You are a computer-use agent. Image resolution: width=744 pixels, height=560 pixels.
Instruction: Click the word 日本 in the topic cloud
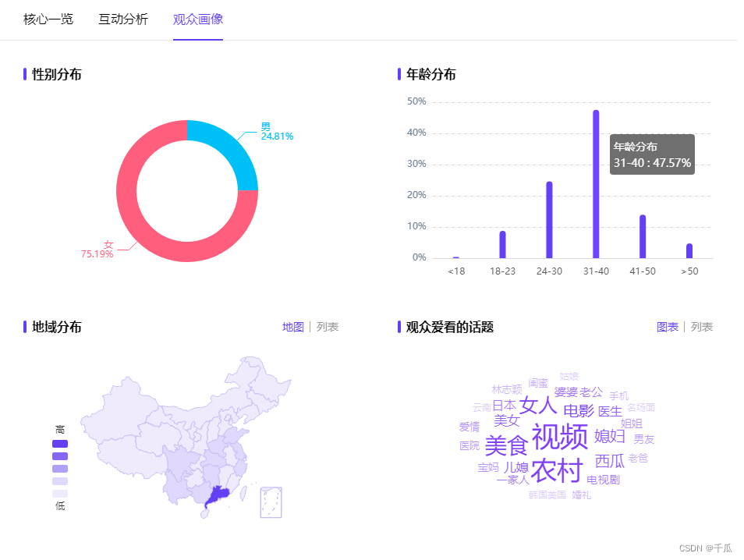(x=504, y=406)
